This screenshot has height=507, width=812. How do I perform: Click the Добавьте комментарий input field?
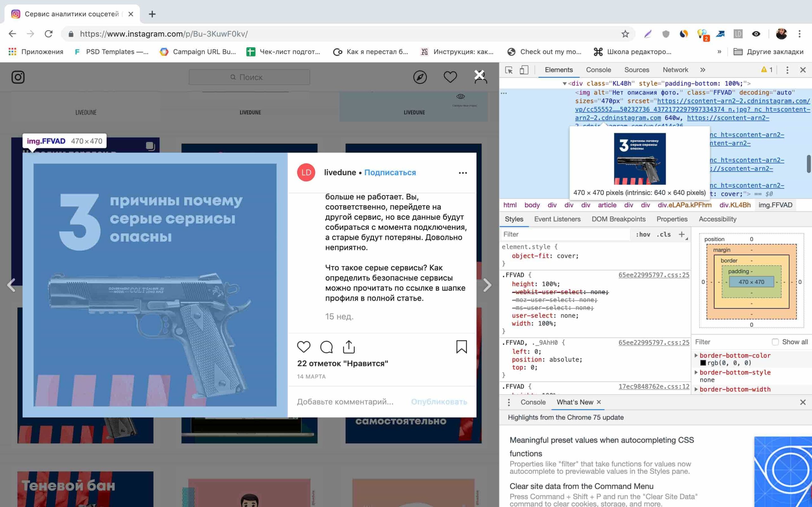345,402
